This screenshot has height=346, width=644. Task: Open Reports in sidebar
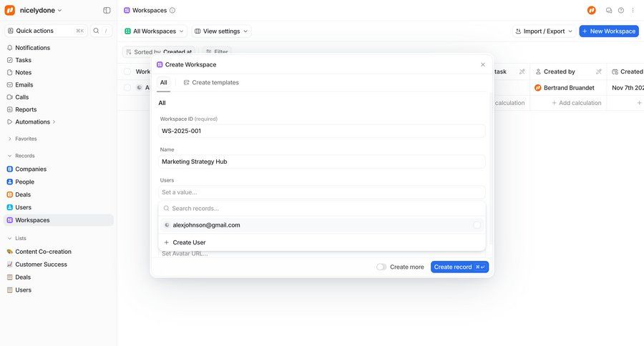[26, 109]
